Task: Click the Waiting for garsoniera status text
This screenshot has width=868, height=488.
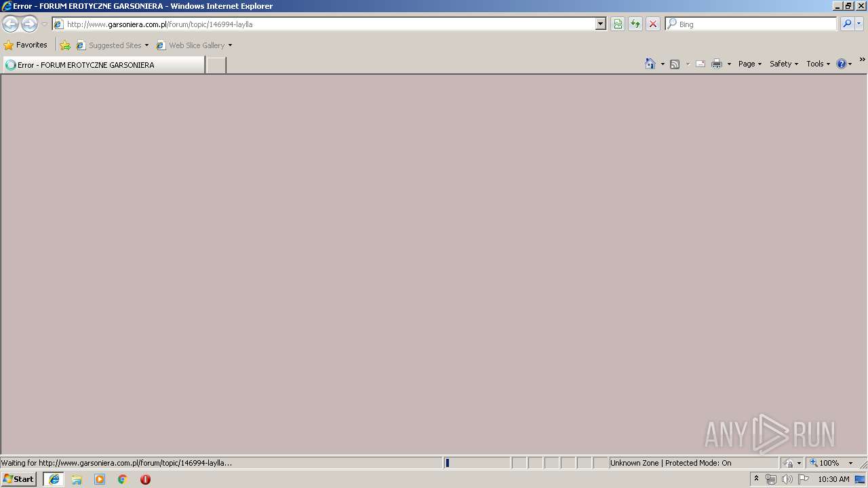Action: tap(117, 463)
